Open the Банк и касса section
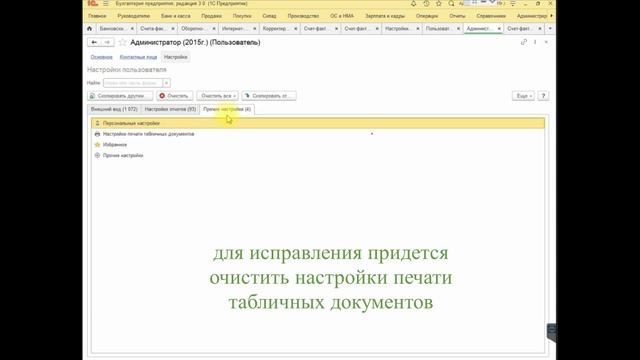 [x=176, y=16]
